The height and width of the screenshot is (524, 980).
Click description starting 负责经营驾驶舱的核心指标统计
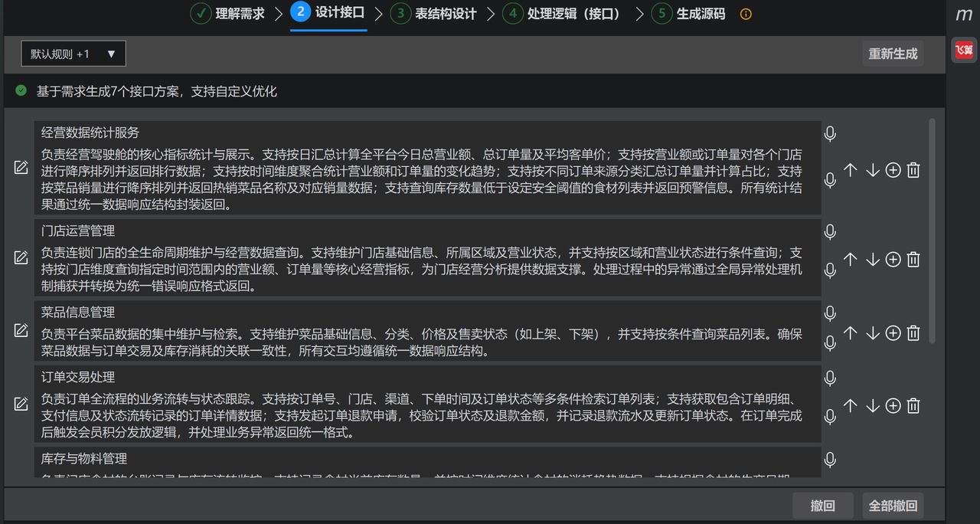(422, 178)
